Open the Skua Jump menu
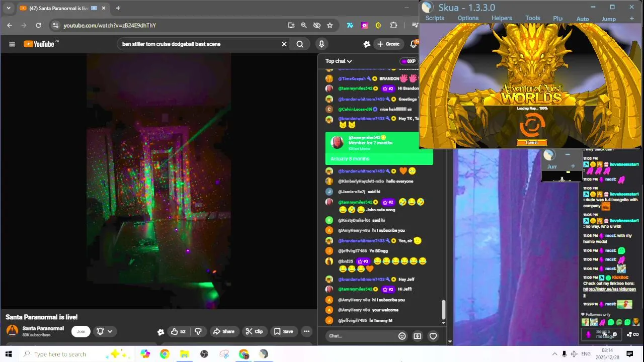 (x=609, y=19)
